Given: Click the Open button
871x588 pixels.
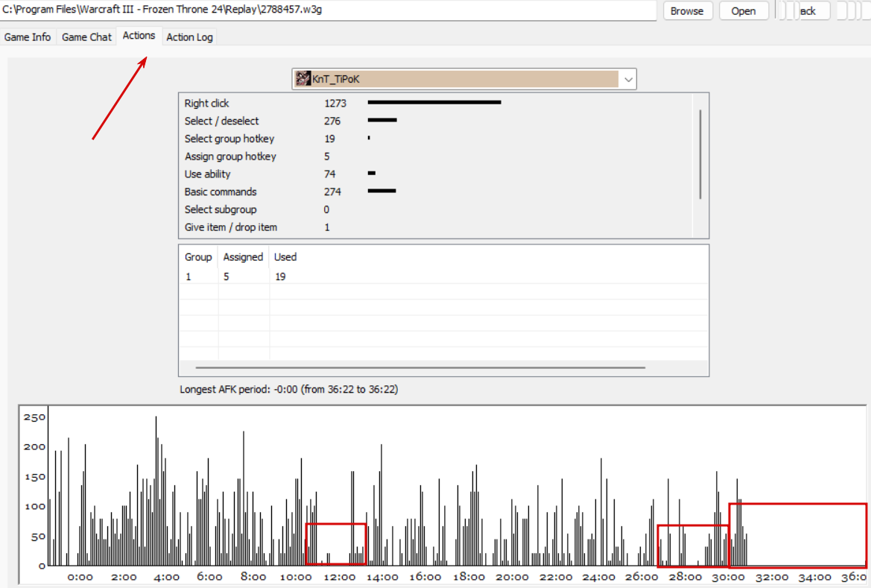Looking at the screenshot, I should (x=744, y=10).
